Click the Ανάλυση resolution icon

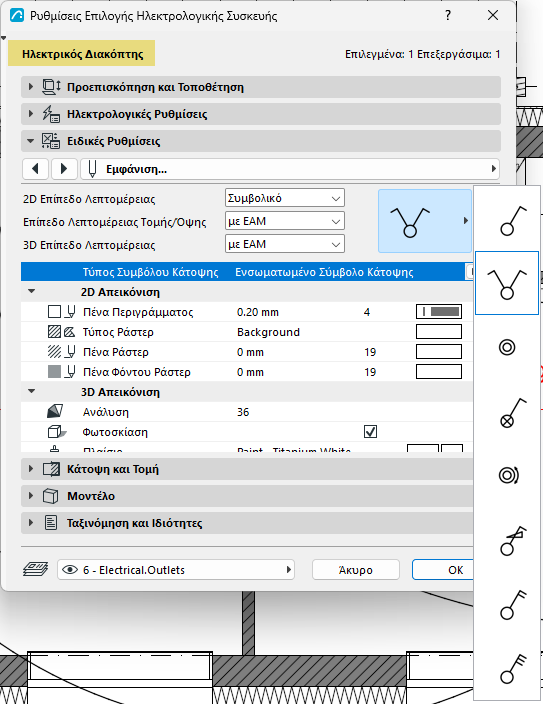pyautogui.click(x=55, y=411)
